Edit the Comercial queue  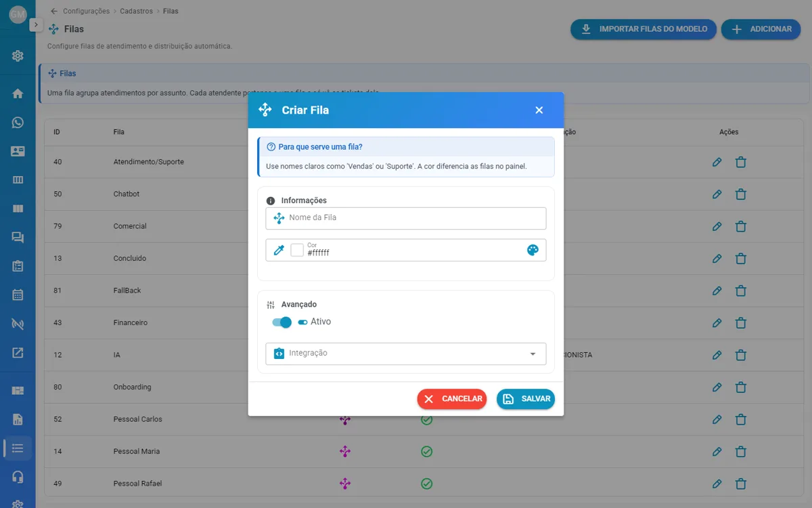tap(717, 226)
